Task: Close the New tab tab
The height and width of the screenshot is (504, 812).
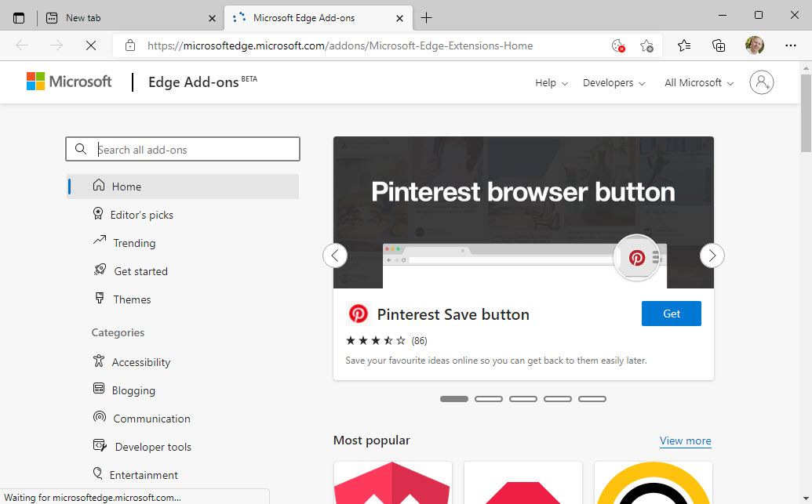Action: click(212, 18)
